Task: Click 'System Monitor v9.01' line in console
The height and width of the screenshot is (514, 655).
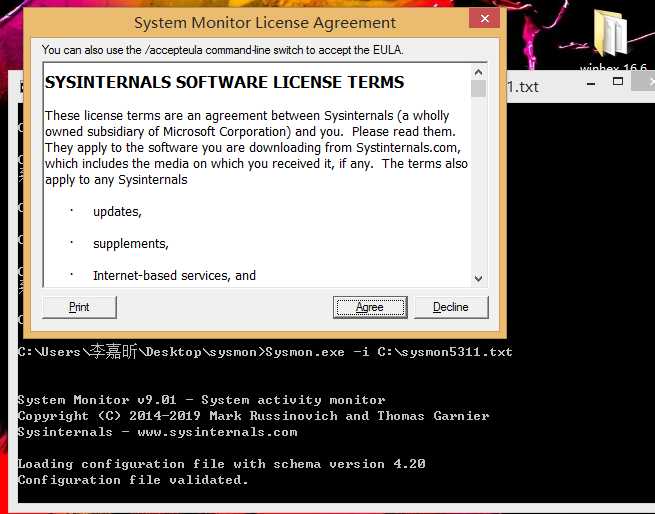Action: pos(201,400)
